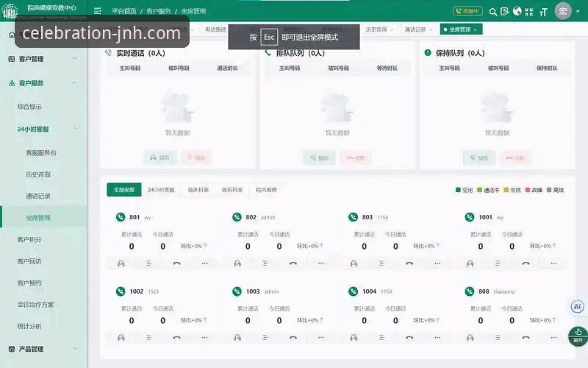Image resolution: width=588 pixels, height=368 pixels.
Task: Click the list icon for seat 803
Action: (381, 263)
